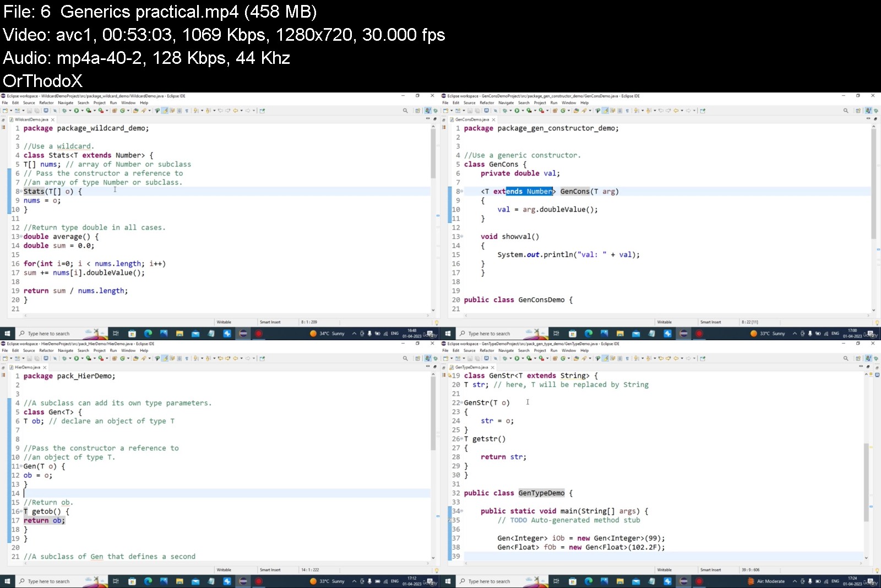The height and width of the screenshot is (588, 881).
Task: Click the Debug bug icon in WildcardDemo toolbar
Action: coord(64,110)
